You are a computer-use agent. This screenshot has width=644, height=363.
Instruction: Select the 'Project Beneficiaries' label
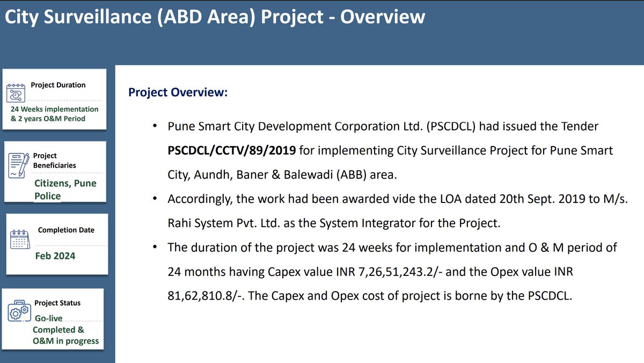[54, 161]
